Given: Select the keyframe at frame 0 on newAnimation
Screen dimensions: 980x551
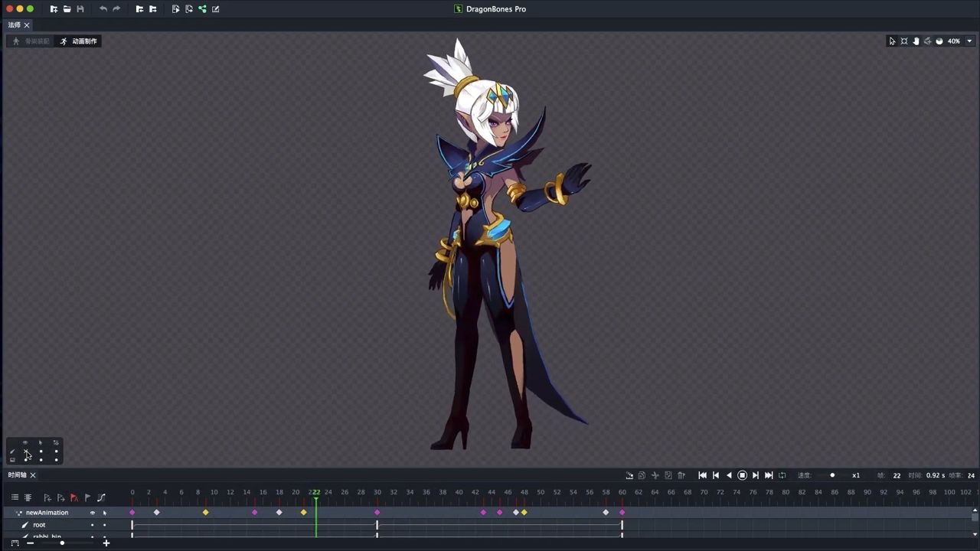Looking at the screenshot, I should (132, 513).
